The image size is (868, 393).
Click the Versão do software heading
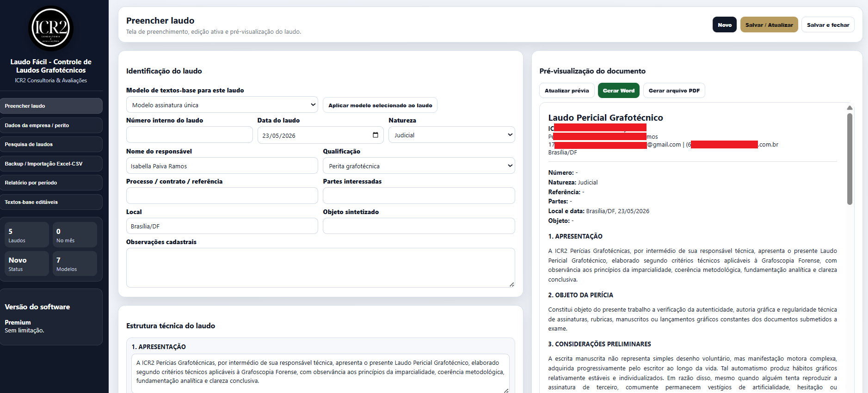tap(37, 307)
